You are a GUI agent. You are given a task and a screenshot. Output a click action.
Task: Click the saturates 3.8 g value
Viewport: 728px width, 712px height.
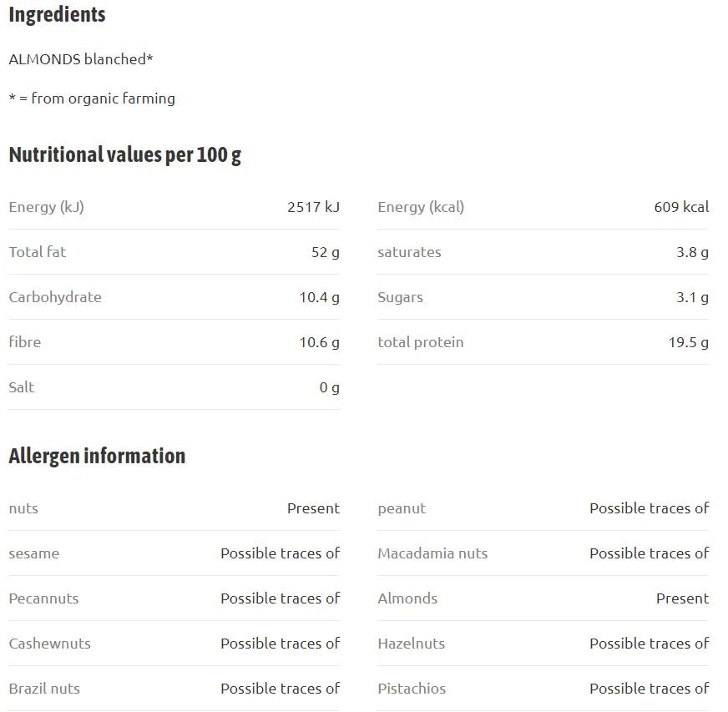tap(692, 252)
